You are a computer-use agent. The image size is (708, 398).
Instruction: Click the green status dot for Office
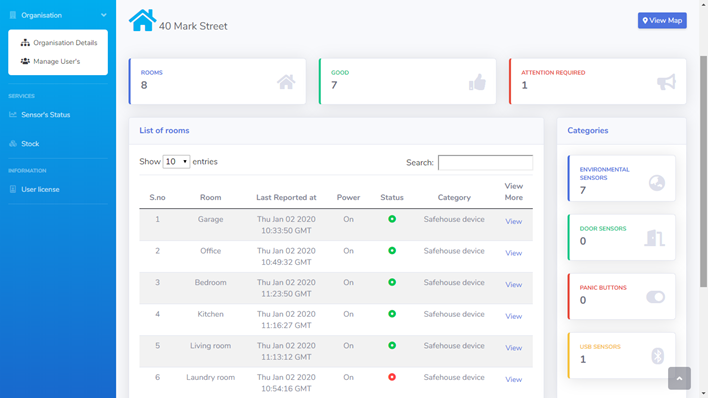tap(392, 251)
